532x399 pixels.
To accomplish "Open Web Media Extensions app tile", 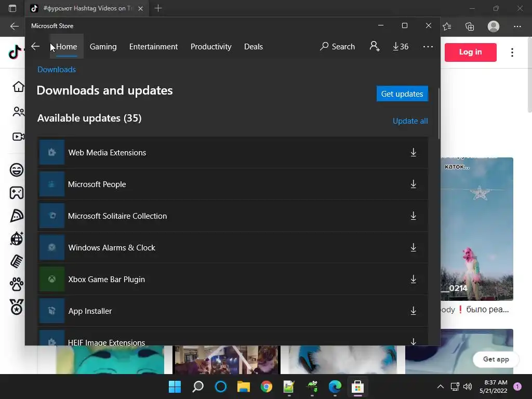I will (52, 152).
